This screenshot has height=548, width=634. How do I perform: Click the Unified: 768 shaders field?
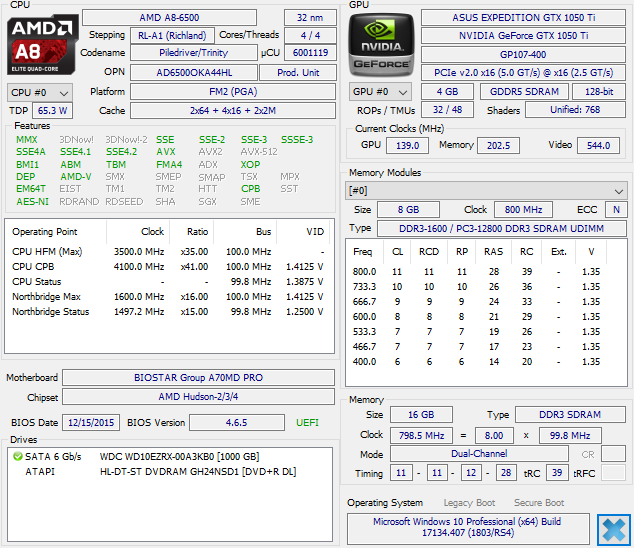(575, 110)
